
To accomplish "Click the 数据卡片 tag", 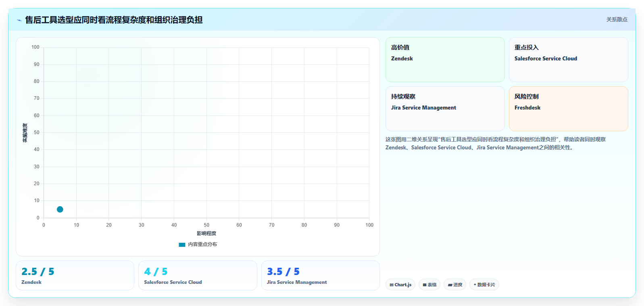I will click(484, 285).
